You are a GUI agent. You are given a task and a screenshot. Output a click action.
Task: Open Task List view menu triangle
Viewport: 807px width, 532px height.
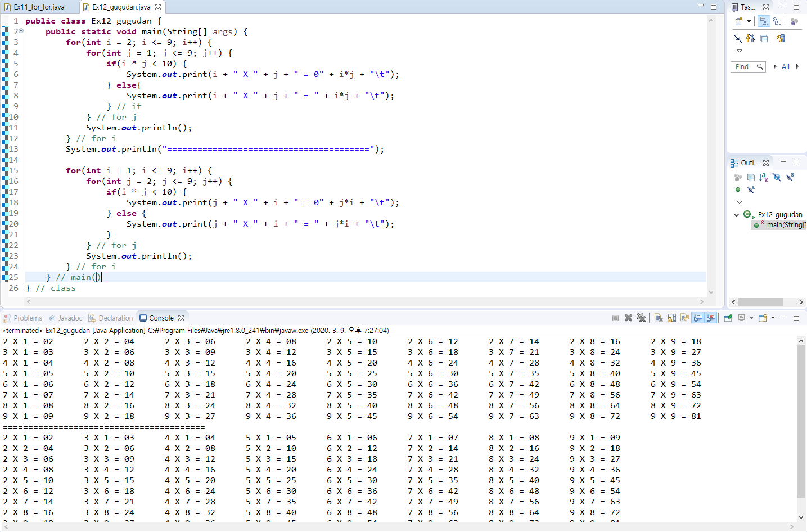pyautogui.click(x=740, y=51)
